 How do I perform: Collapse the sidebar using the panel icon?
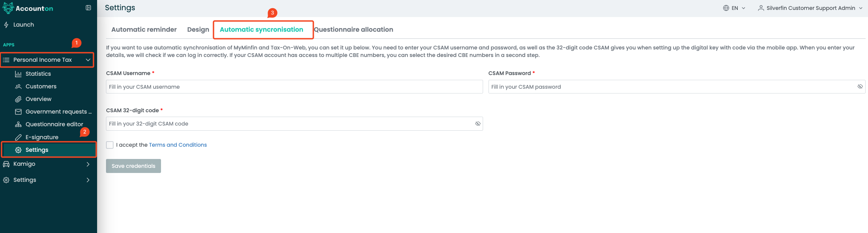pos(88,8)
